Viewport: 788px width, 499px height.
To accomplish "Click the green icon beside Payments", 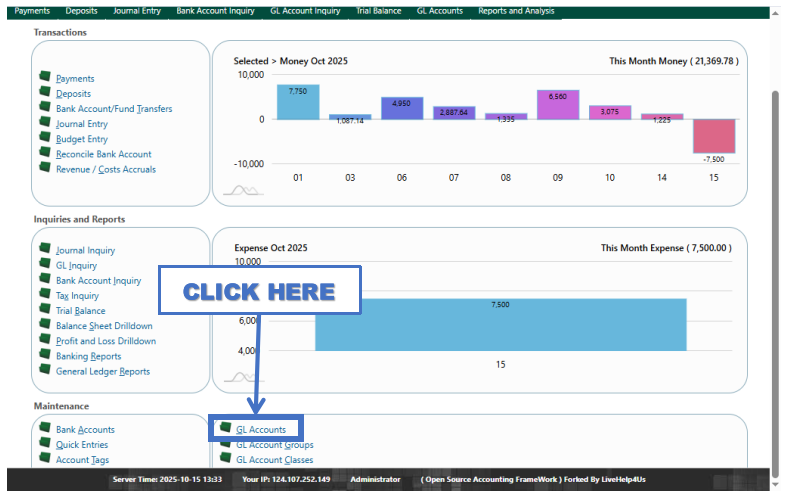I will [44, 77].
